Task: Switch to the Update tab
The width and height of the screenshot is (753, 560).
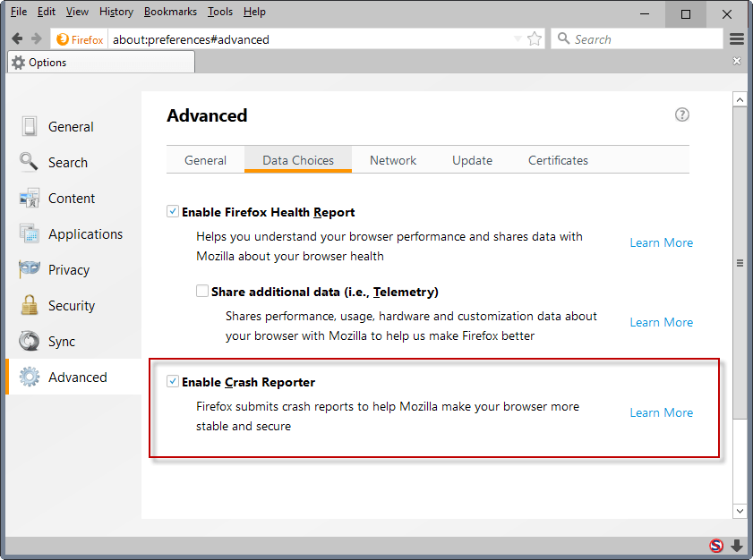Action: [472, 160]
